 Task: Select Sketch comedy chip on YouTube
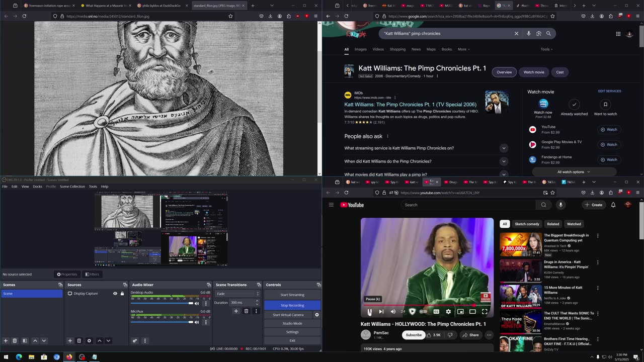[527, 224]
